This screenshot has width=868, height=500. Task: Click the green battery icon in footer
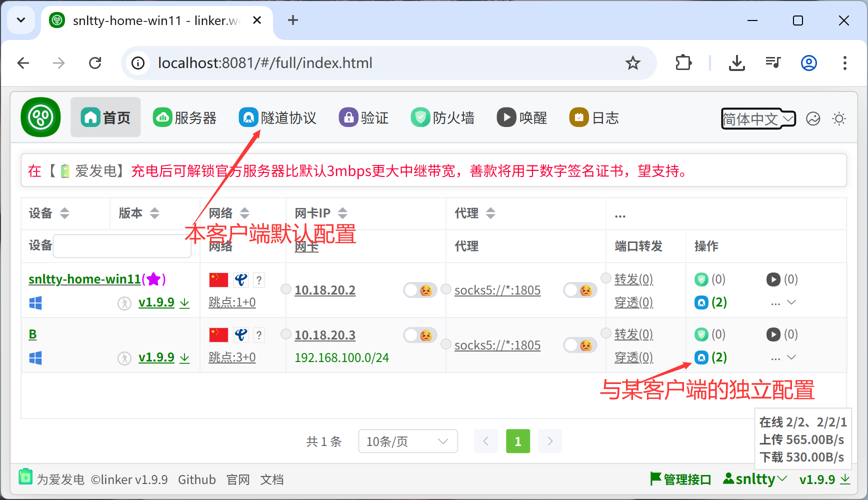pyautogui.click(x=25, y=477)
